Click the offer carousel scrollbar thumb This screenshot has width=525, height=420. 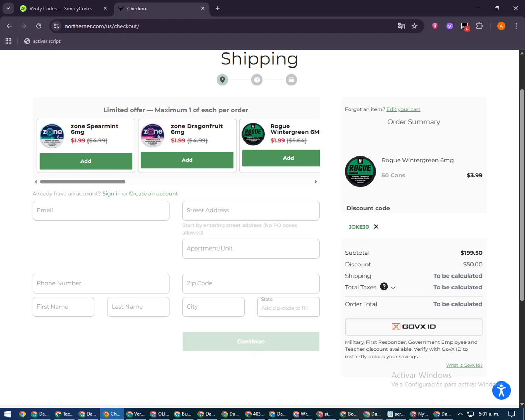[x=83, y=182]
